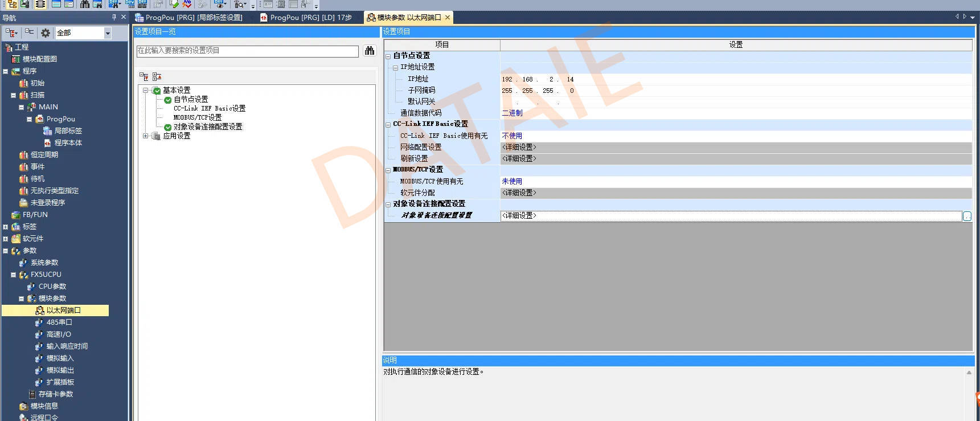980x421 pixels.
Task: Click 不使用 value for CC-Link IEF Basic
Action: coord(512,136)
